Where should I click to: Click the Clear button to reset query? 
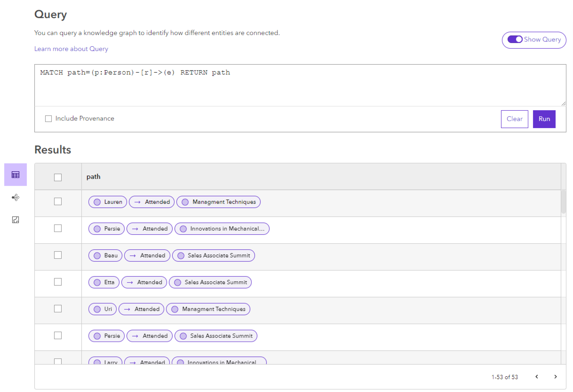pos(514,118)
